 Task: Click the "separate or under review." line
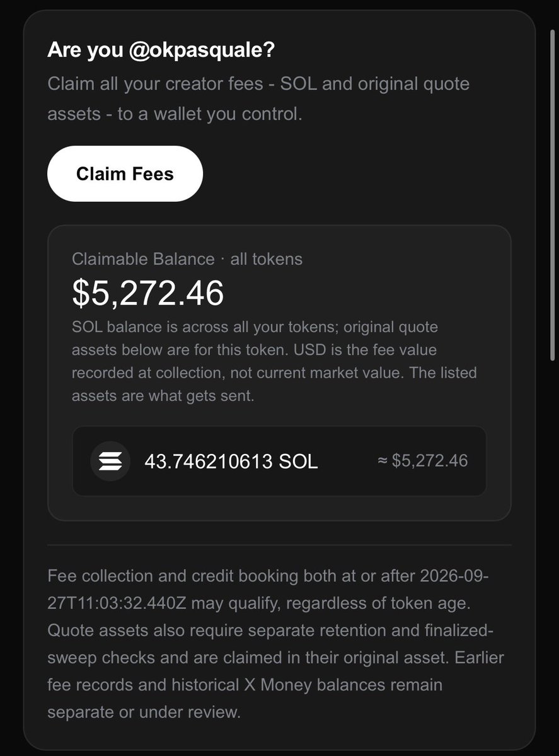coord(144,712)
